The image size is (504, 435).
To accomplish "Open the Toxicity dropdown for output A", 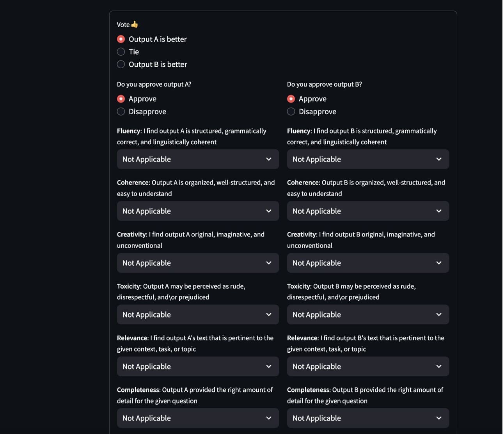I will 198,314.
